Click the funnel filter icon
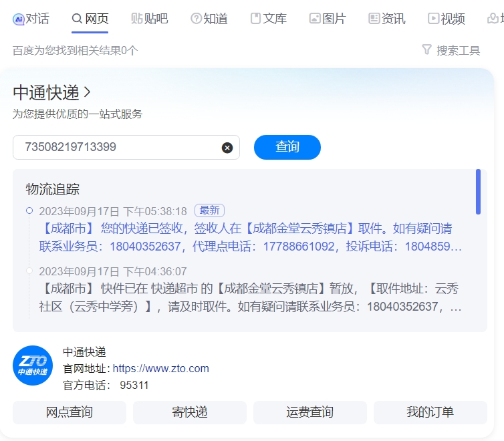 pyautogui.click(x=426, y=50)
